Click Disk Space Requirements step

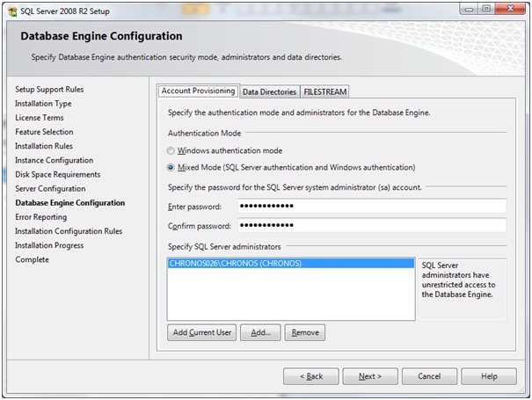58,174
